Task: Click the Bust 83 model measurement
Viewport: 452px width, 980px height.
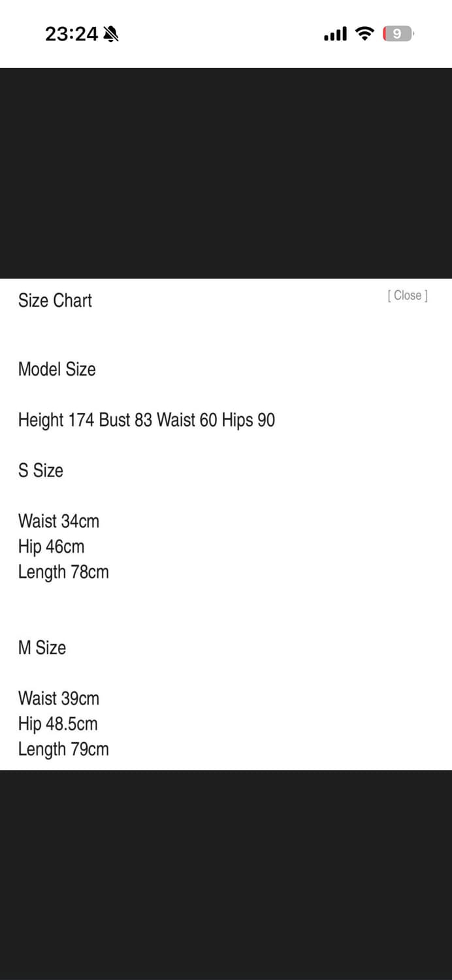Action: 125,419
